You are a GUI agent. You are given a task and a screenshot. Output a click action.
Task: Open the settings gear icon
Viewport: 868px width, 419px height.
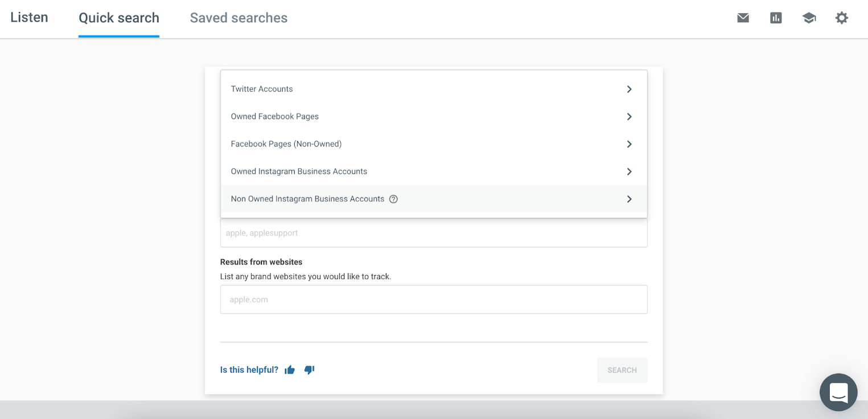coord(842,18)
